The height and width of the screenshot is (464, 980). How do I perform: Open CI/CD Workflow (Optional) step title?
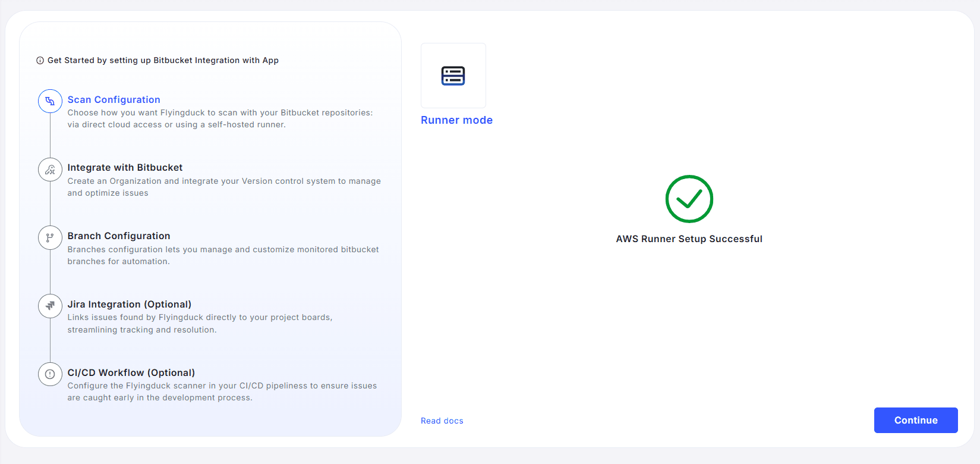[131, 373]
